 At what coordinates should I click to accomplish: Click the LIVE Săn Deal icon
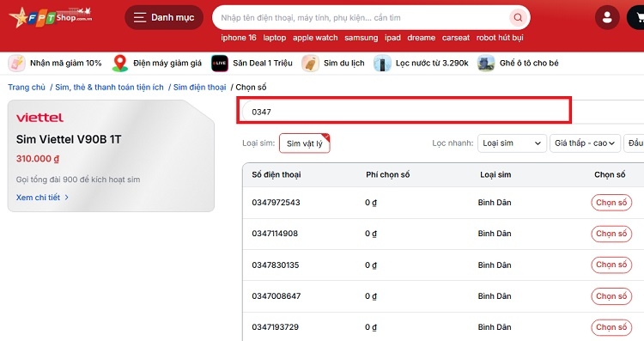coord(220,64)
